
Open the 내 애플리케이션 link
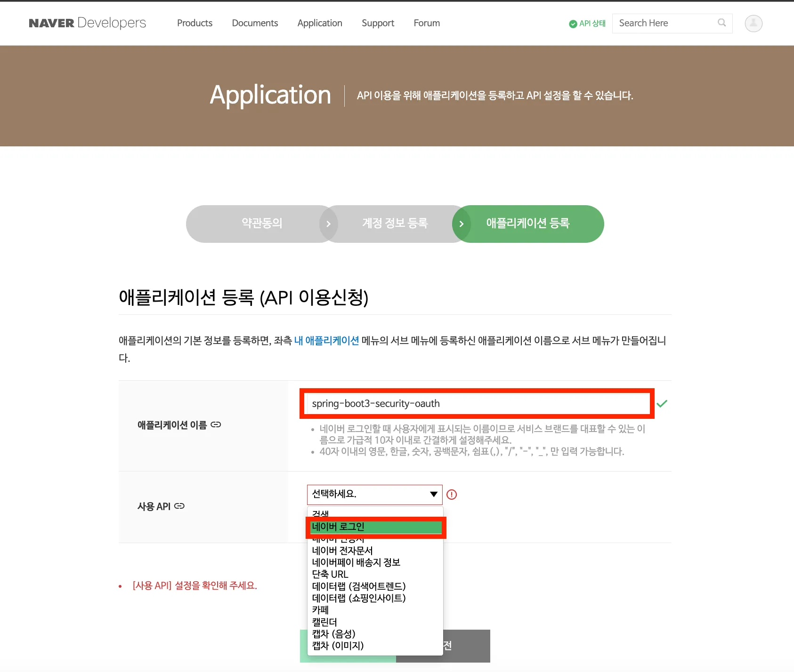(327, 341)
